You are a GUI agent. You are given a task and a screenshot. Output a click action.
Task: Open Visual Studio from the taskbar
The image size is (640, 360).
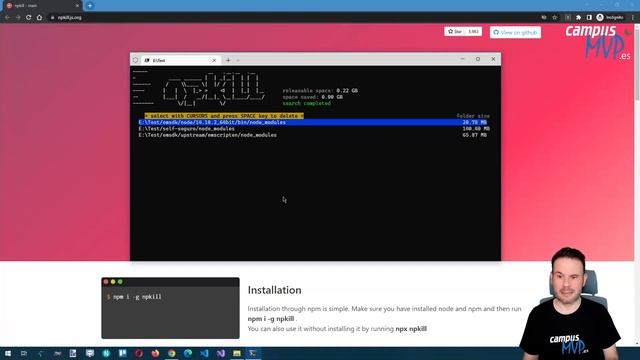pos(220,353)
